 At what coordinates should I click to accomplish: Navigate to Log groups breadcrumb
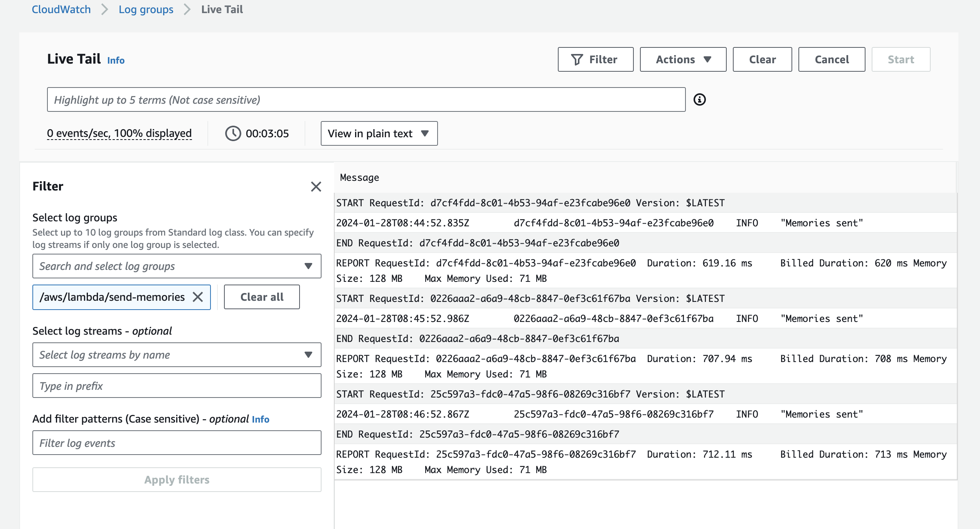coord(146,9)
